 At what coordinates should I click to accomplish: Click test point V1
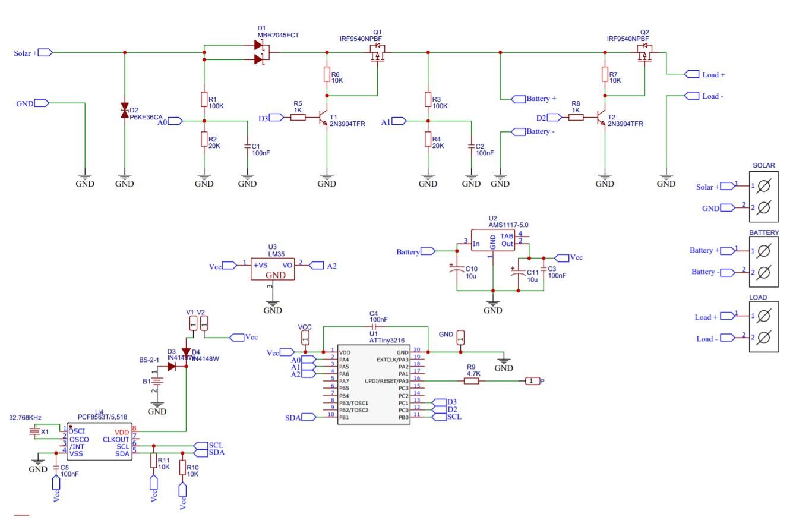point(193,323)
